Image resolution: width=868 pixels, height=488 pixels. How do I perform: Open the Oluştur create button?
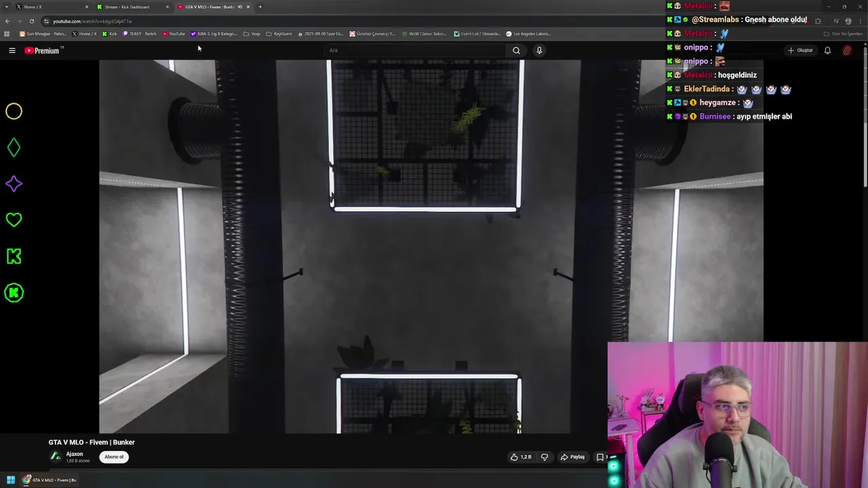(x=800, y=50)
